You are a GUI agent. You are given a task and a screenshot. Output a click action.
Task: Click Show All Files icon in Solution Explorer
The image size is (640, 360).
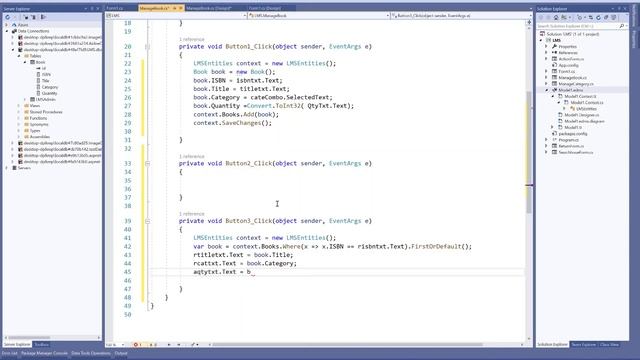click(613, 18)
